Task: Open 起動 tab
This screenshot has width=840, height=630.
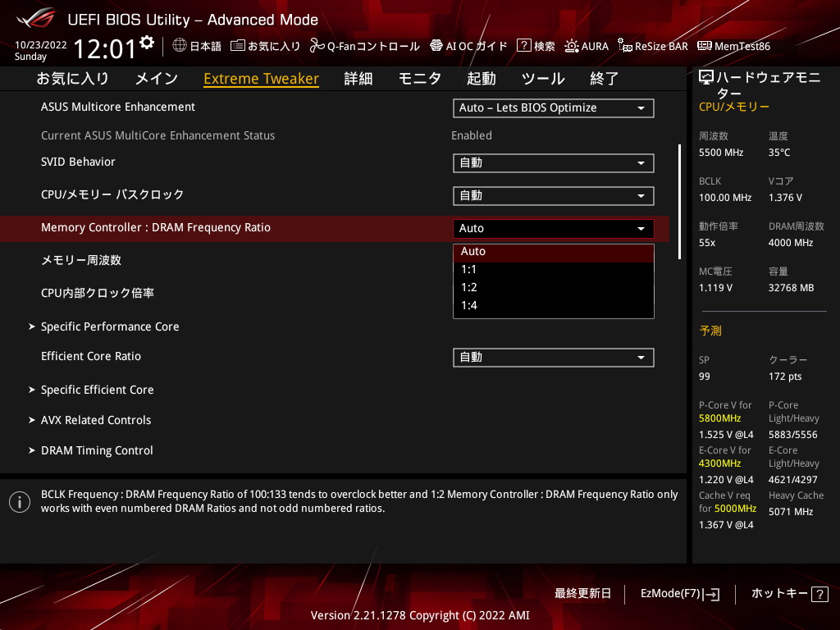Action: pos(481,79)
